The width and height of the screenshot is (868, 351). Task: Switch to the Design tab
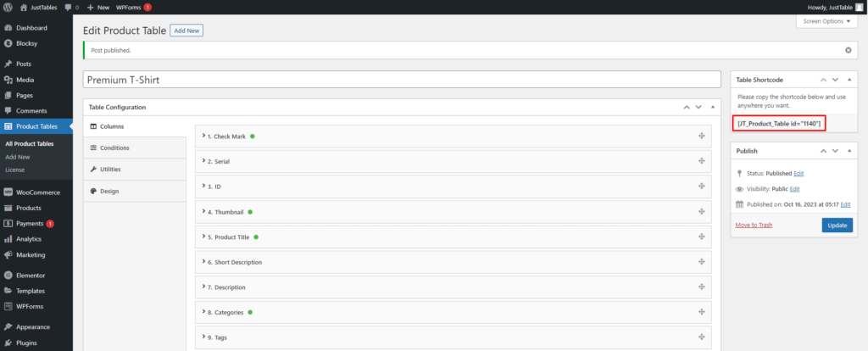(108, 191)
